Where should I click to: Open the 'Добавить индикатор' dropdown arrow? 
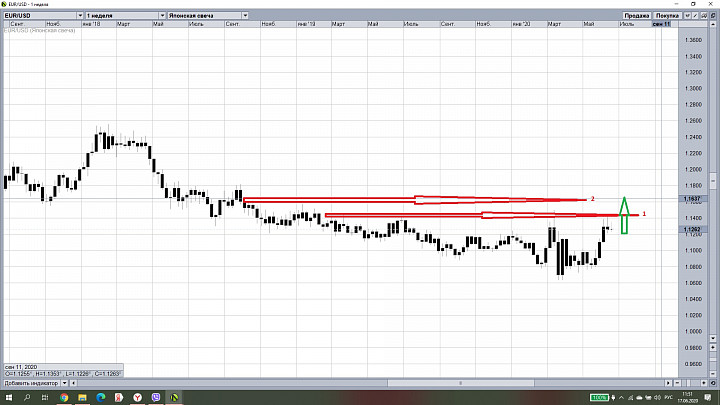(64, 383)
